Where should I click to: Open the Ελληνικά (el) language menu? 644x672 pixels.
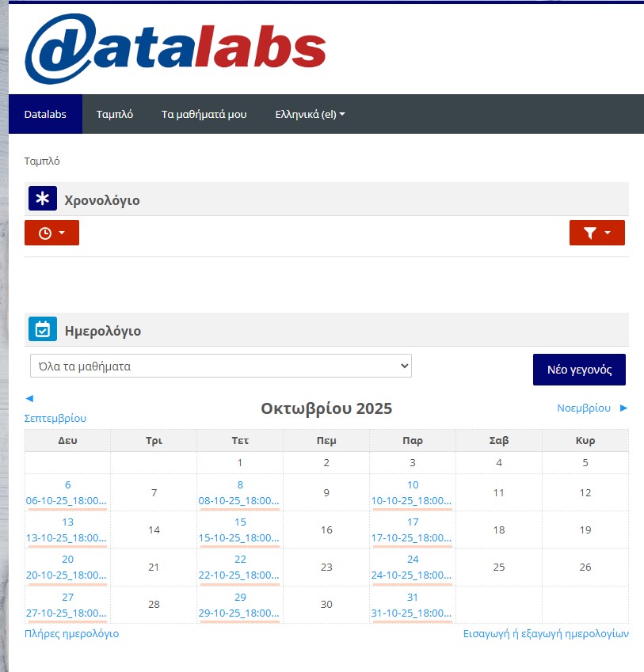pos(310,114)
